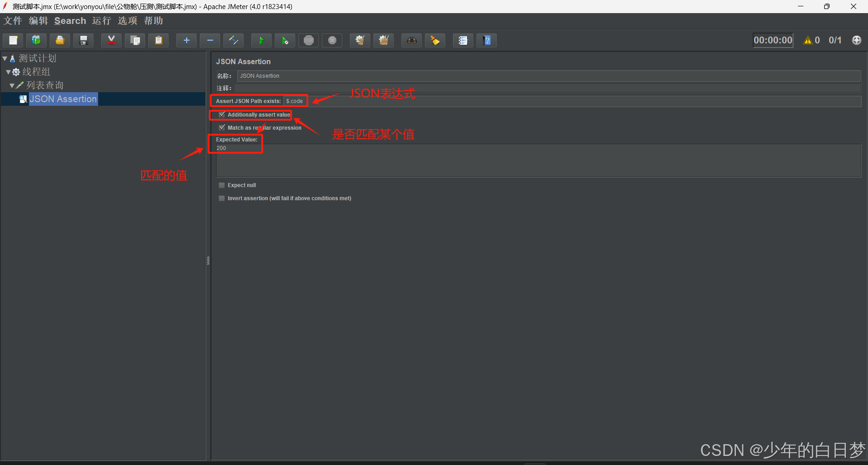Collapse the 测试计划 tree node

(5, 58)
